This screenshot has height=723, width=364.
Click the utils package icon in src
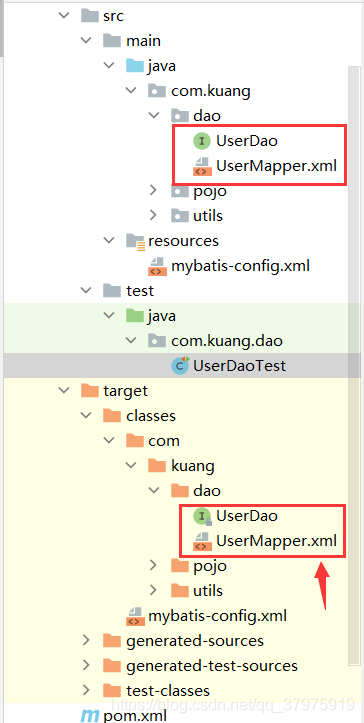coord(180,215)
